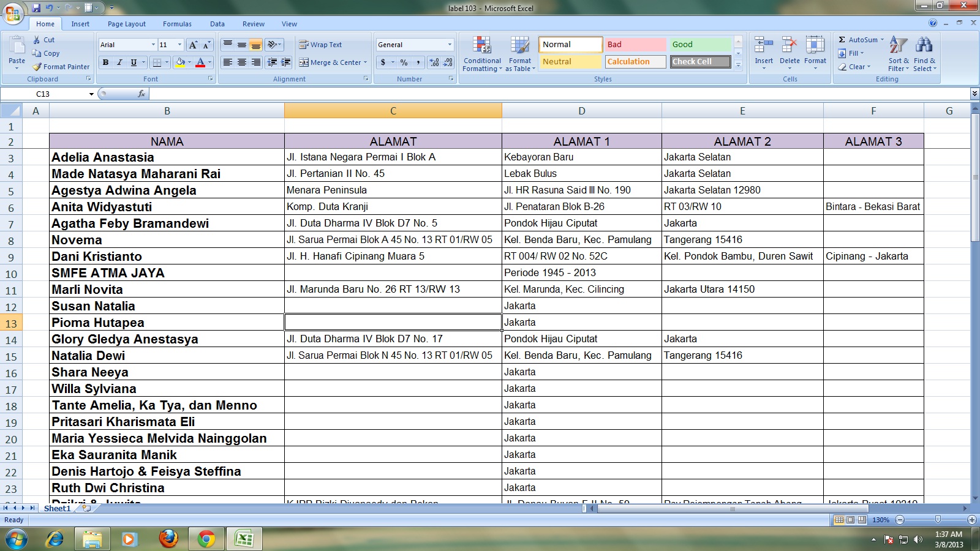Expand the cell Styles gallery
This screenshot has height=551, width=980.
click(x=738, y=65)
